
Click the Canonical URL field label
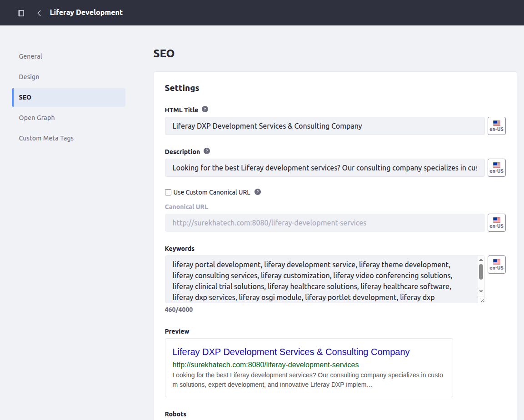[186, 207]
